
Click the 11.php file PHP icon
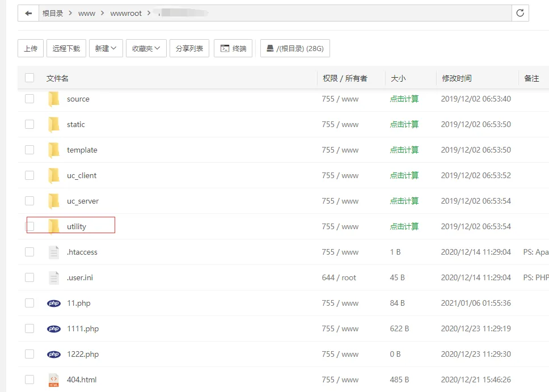(x=54, y=303)
